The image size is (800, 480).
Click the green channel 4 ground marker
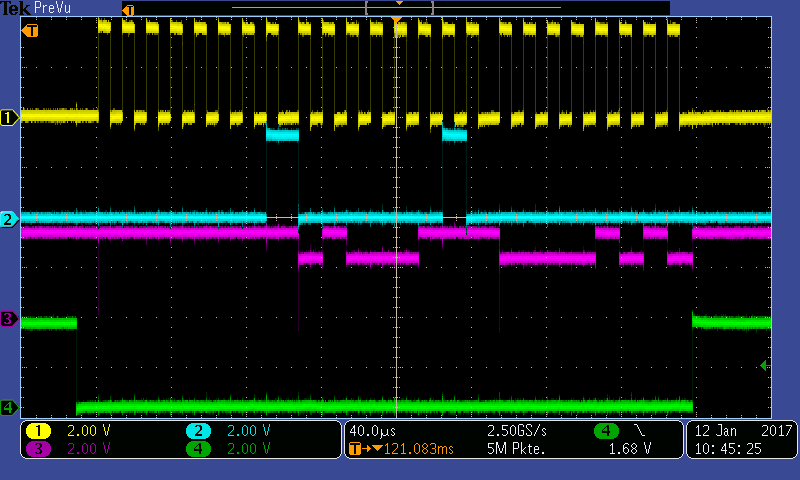tap(9, 408)
